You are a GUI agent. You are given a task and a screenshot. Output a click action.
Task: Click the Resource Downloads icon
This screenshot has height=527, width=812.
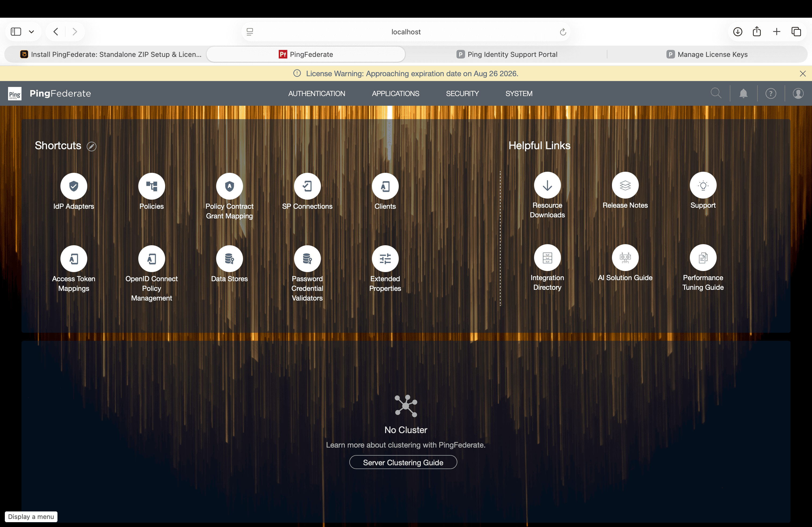pyautogui.click(x=547, y=185)
